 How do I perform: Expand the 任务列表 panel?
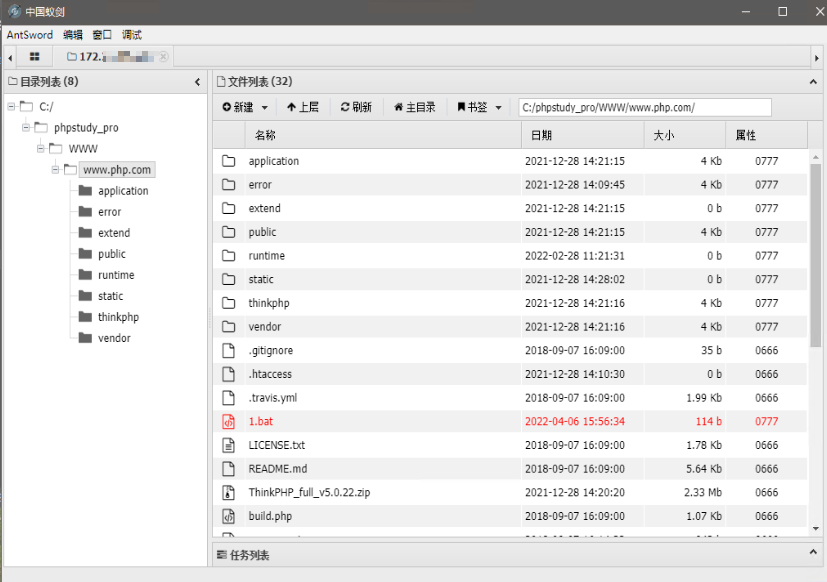(x=813, y=552)
